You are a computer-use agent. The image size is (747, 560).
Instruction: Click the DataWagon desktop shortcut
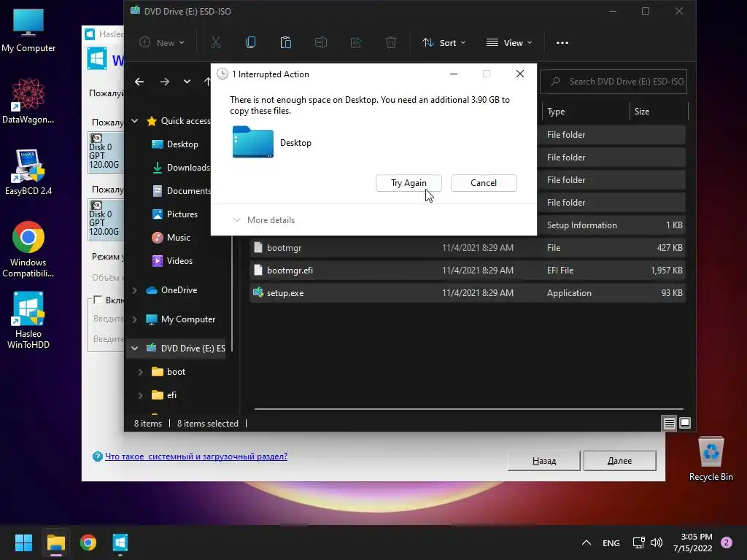(28, 101)
